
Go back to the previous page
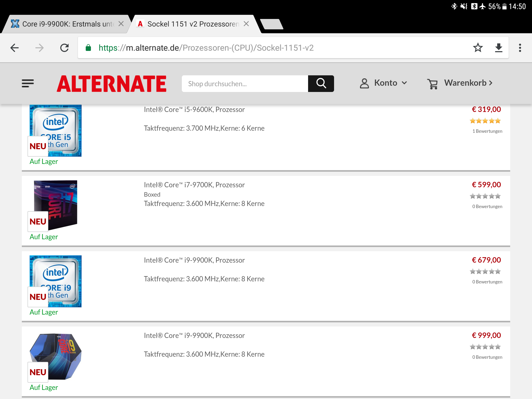(x=15, y=48)
